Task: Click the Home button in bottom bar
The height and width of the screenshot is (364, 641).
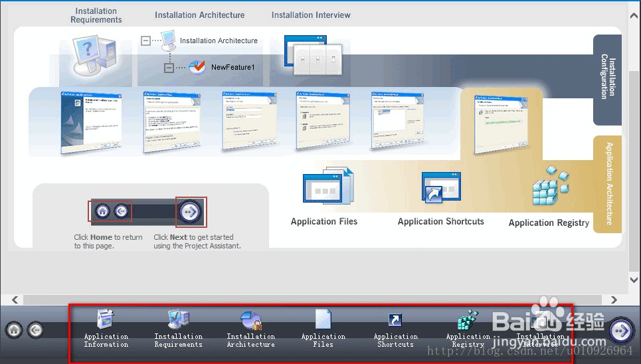Action: pos(15,329)
